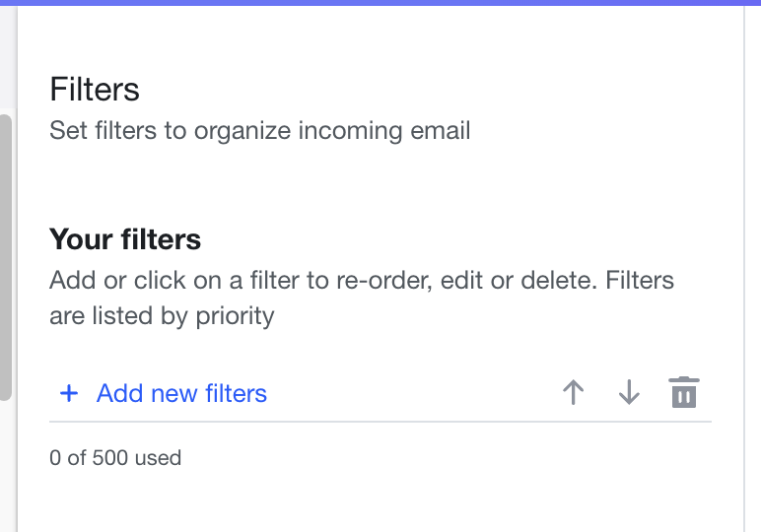Image resolution: width=761 pixels, height=532 pixels.
Task: Click the number 500 in usage text
Action: [x=109, y=458]
